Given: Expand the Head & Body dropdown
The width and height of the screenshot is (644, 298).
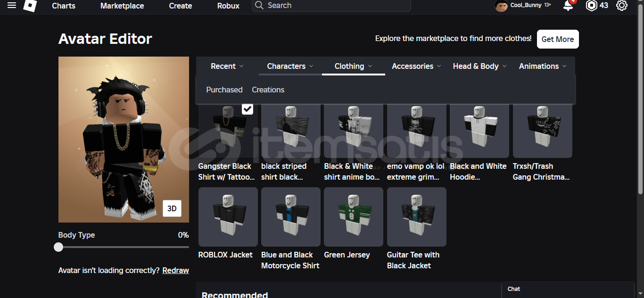Looking at the screenshot, I should coord(479,66).
